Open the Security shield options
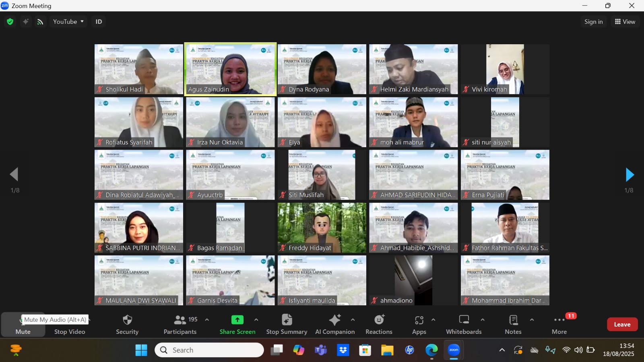This screenshot has height=362, width=644. [x=127, y=325]
